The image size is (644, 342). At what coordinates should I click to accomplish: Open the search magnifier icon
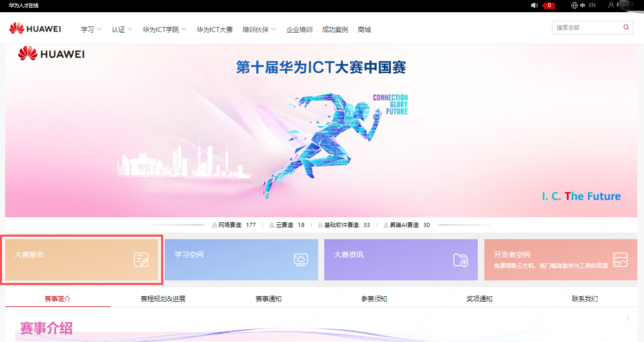626,27
